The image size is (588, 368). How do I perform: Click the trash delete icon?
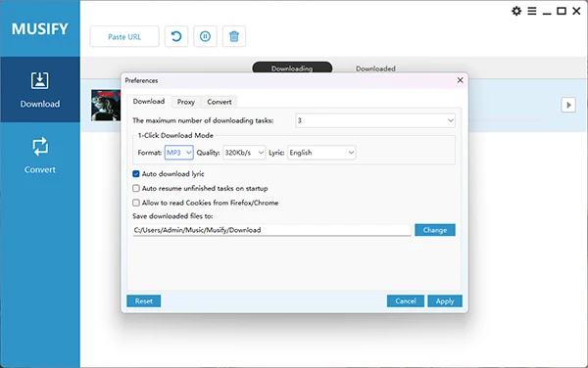(234, 36)
